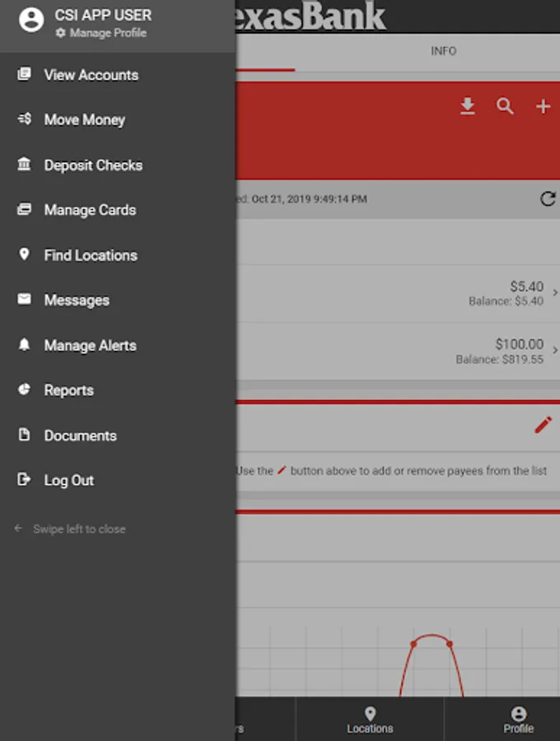The height and width of the screenshot is (741, 560).
Task: Tap the last updated timestamp Oct 21, 2019
Action: click(x=309, y=199)
